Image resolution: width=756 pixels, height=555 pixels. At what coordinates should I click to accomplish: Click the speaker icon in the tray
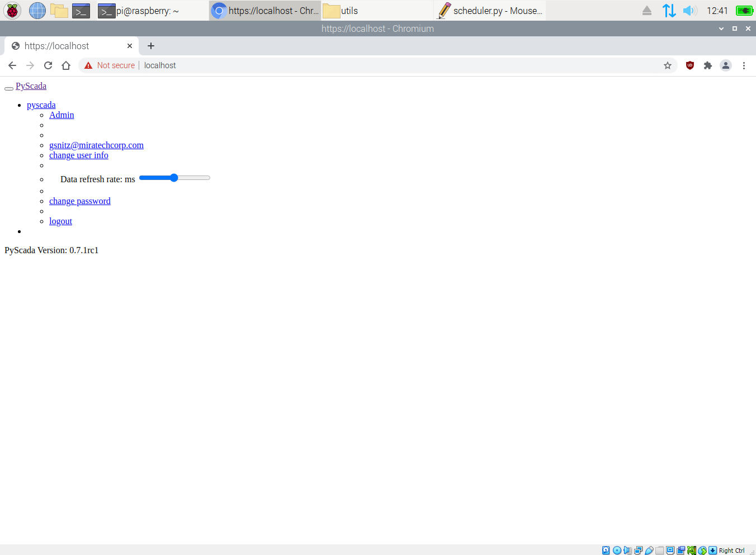pos(689,10)
